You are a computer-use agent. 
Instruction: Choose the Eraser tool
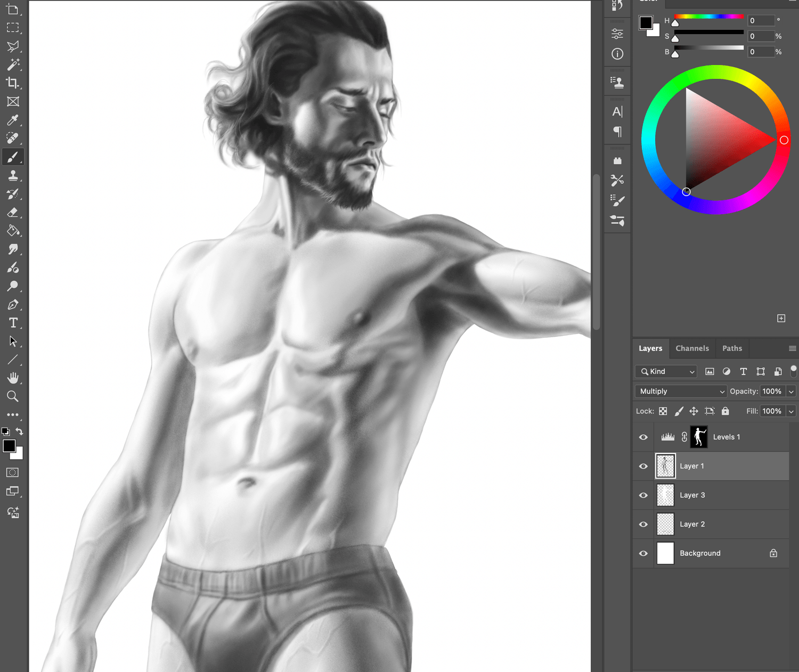[x=13, y=213]
